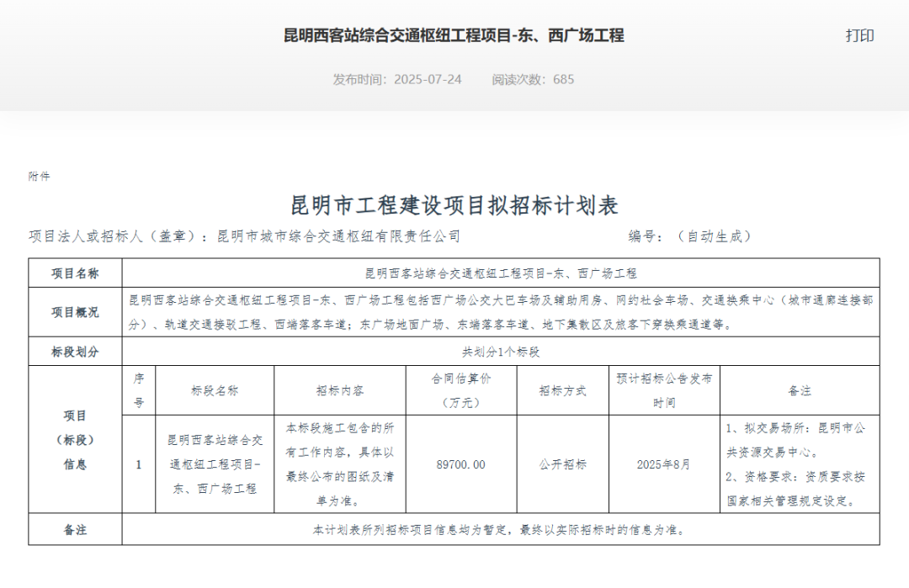Click the table heading 昆明市工程建设项目拟招标计划表
This screenshot has width=909, height=588.
tap(454, 204)
